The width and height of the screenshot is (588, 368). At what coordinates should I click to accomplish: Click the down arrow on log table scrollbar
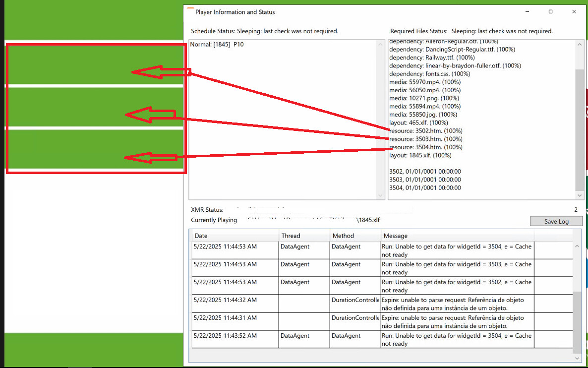[x=576, y=358]
